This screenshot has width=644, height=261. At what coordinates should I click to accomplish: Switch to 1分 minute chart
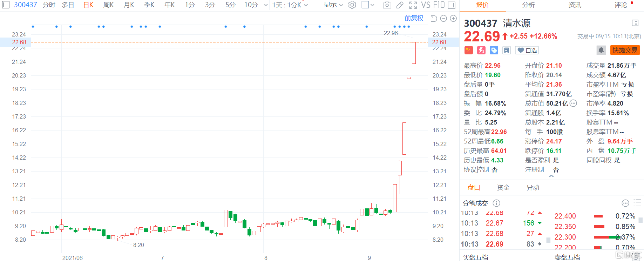pos(190,5)
